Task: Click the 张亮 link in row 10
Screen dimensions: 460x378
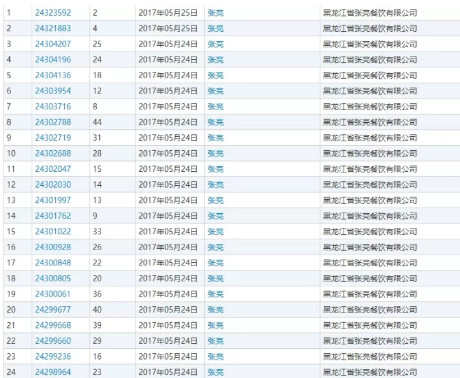Action: click(x=216, y=153)
